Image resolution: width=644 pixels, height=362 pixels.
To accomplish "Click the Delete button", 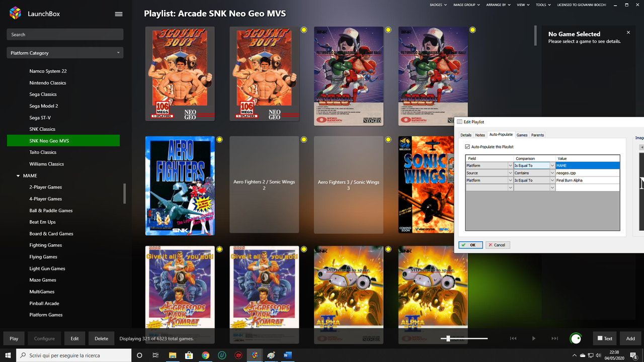I will pyautogui.click(x=101, y=338).
